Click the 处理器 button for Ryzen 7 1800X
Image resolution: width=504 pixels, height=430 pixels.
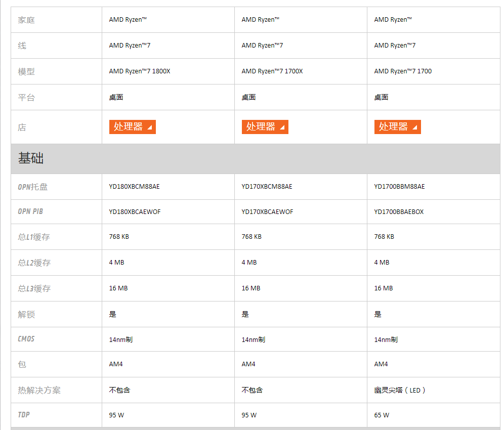pyautogui.click(x=133, y=127)
